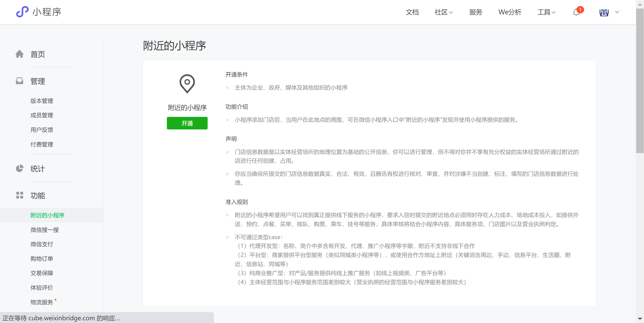Select 管理 section heading
The width and height of the screenshot is (644, 323).
(38, 81)
